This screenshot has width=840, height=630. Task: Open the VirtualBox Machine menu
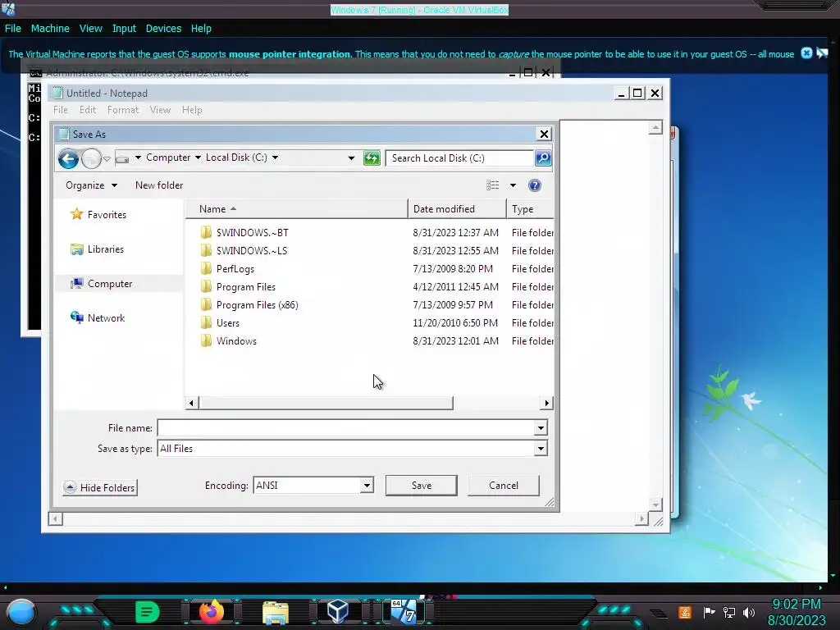[50, 29]
